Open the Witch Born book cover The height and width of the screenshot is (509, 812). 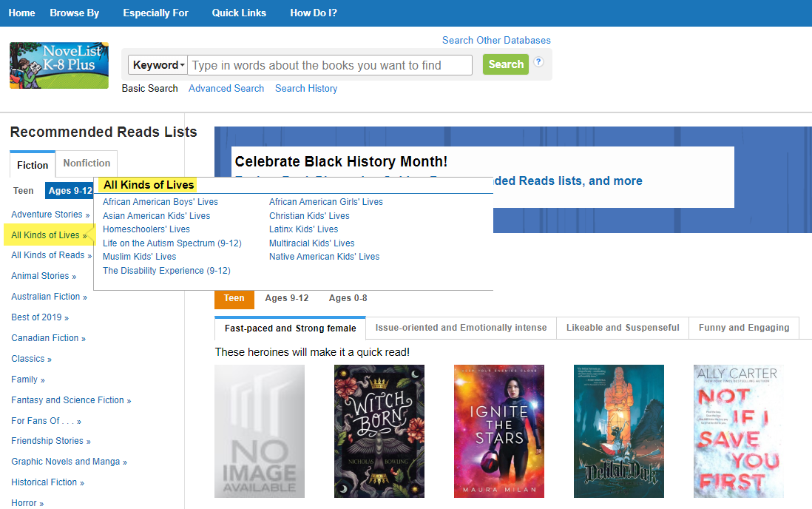coord(379,431)
